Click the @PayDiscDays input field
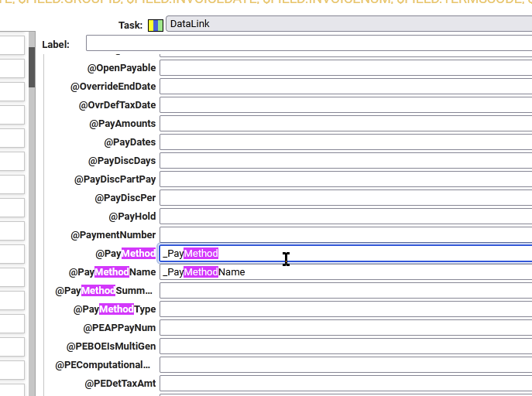This screenshot has height=396, width=532. click(x=345, y=161)
